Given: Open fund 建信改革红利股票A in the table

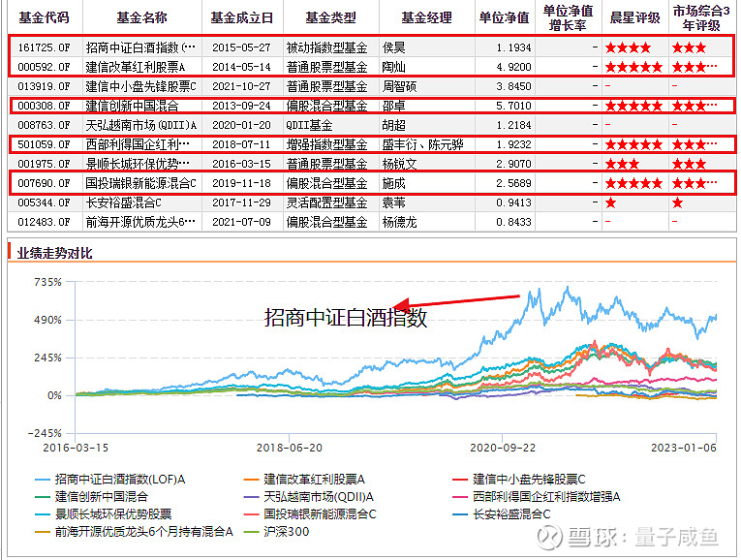Looking at the screenshot, I should (x=136, y=67).
